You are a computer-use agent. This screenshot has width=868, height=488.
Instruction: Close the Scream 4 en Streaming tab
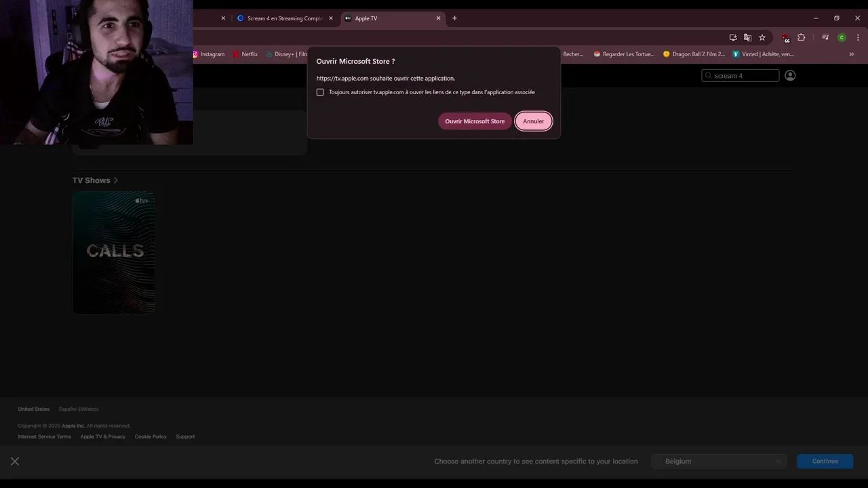tap(331, 18)
